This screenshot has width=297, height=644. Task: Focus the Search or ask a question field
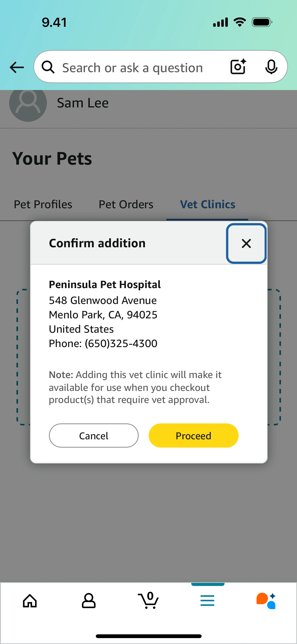tap(133, 68)
